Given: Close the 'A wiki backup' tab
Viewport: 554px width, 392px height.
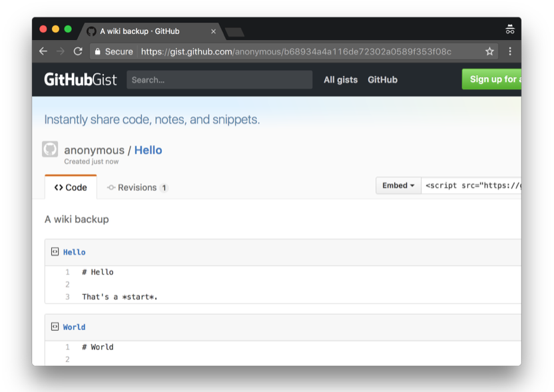Looking at the screenshot, I should (x=213, y=31).
